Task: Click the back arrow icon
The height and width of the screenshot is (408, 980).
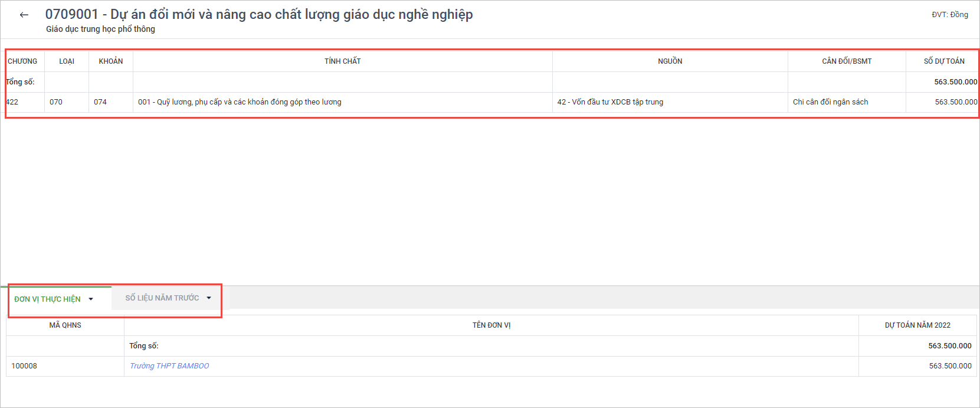Action: (24, 15)
